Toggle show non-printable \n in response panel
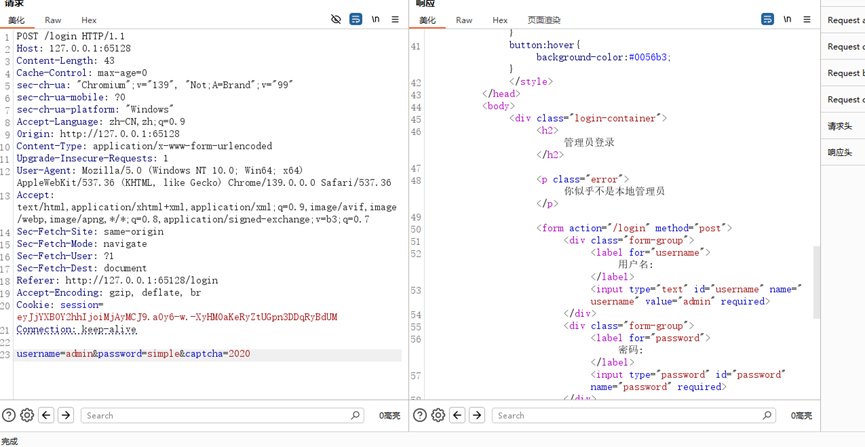This screenshot has width=865, height=447. pos(788,20)
